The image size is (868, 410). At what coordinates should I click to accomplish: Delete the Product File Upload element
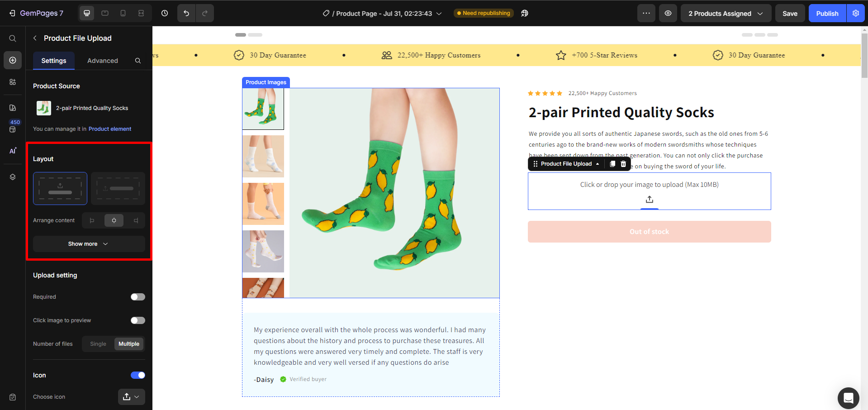click(x=623, y=164)
